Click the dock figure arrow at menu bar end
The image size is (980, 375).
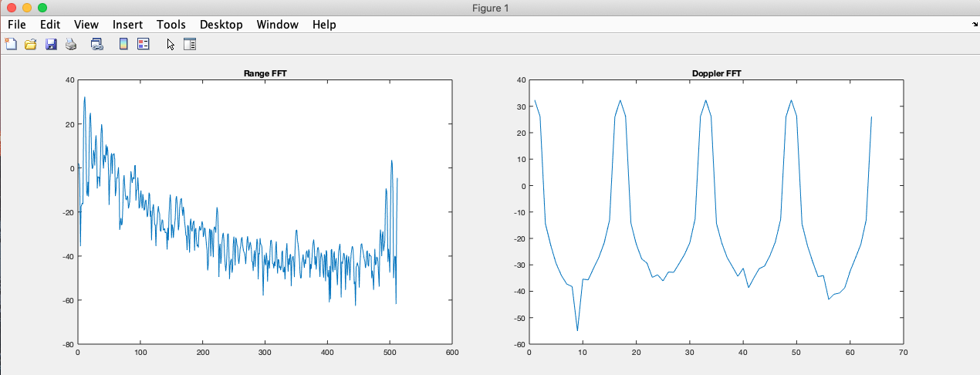coord(975,25)
